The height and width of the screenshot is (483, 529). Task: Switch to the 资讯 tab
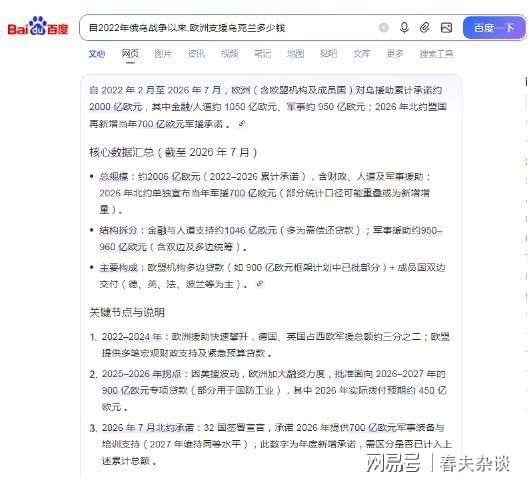[x=196, y=54]
